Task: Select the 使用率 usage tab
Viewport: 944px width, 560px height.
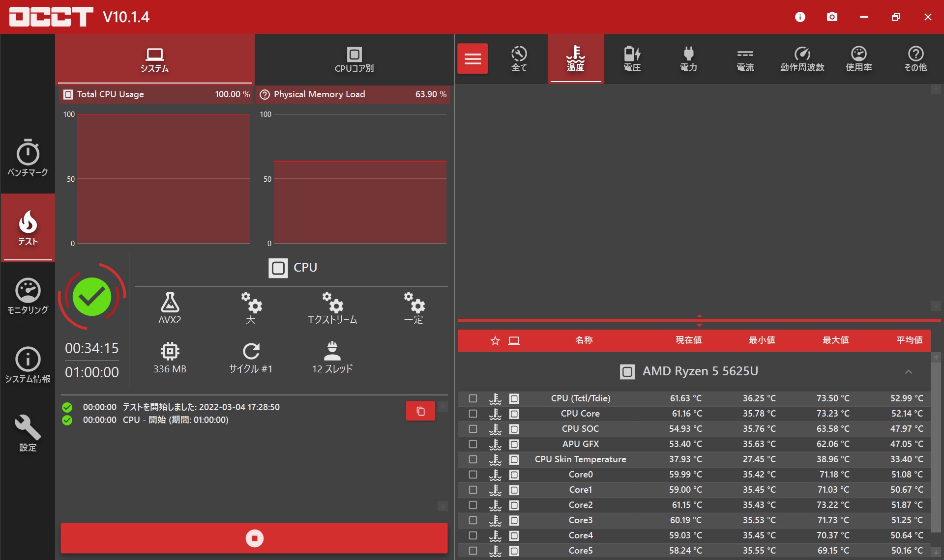Action: point(859,59)
